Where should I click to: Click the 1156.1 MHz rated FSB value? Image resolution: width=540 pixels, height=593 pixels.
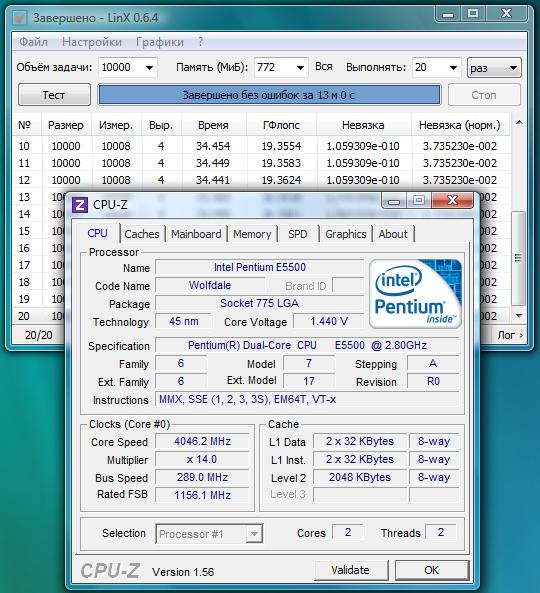click(x=202, y=495)
